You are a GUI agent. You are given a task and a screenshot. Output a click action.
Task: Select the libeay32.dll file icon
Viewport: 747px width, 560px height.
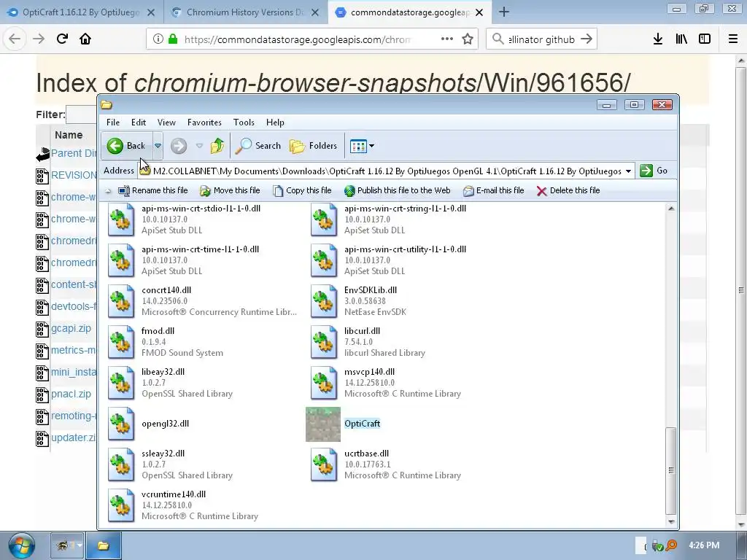click(x=121, y=384)
